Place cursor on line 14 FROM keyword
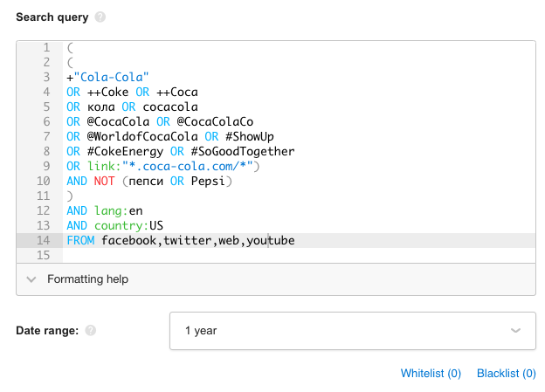 click(x=80, y=240)
